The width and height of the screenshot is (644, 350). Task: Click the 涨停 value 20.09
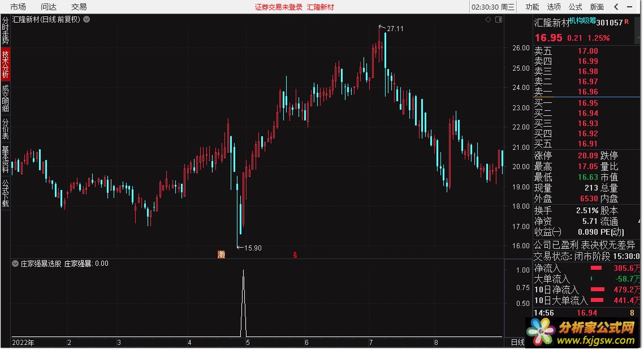click(x=587, y=155)
